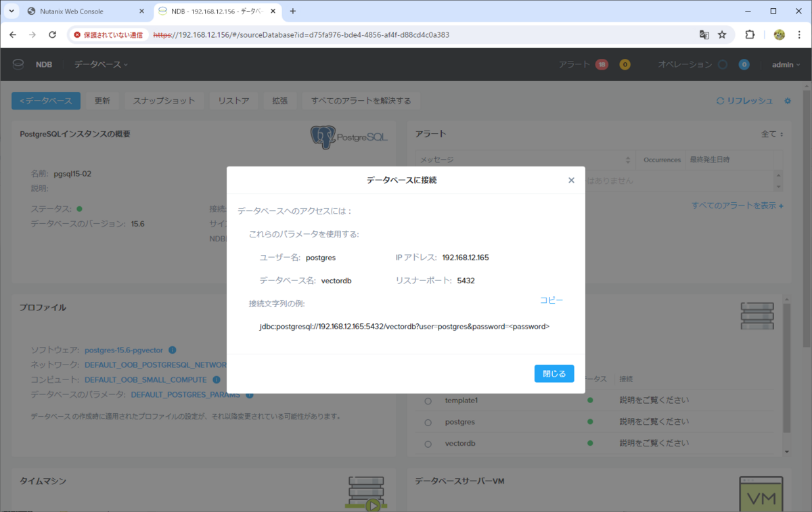Click すべてのアラートを表示 link
Viewport: 812px width, 512px height.
pos(738,206)
